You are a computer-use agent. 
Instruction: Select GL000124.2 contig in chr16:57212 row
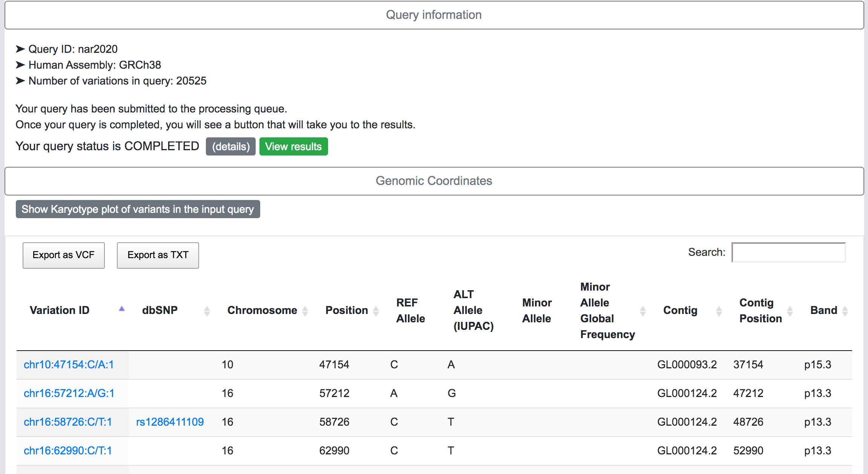point(687,393)
